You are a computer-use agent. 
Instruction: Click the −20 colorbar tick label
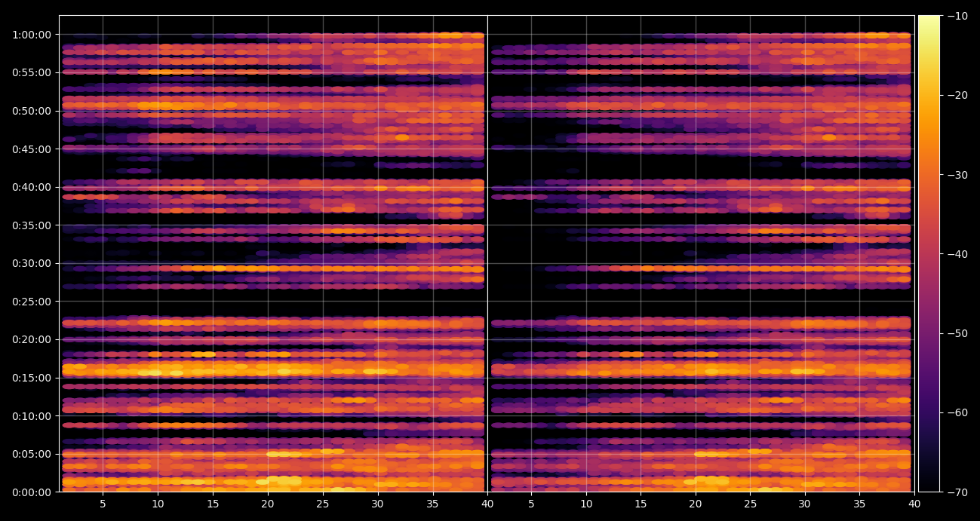[957, 95]
